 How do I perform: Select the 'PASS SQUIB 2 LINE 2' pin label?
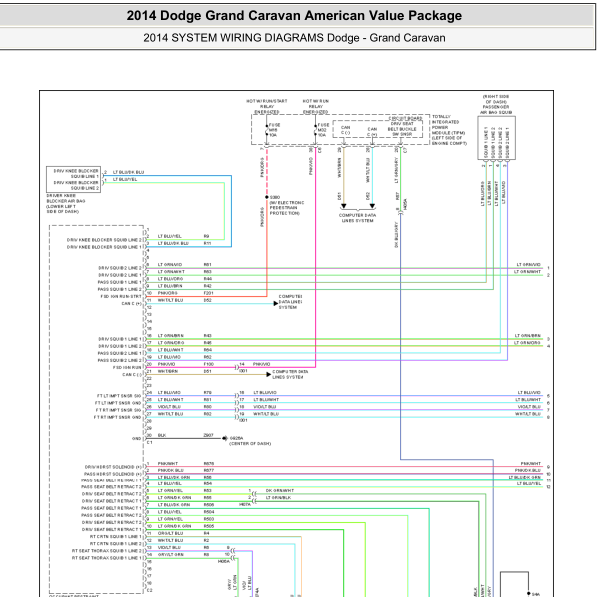point(119,360)
